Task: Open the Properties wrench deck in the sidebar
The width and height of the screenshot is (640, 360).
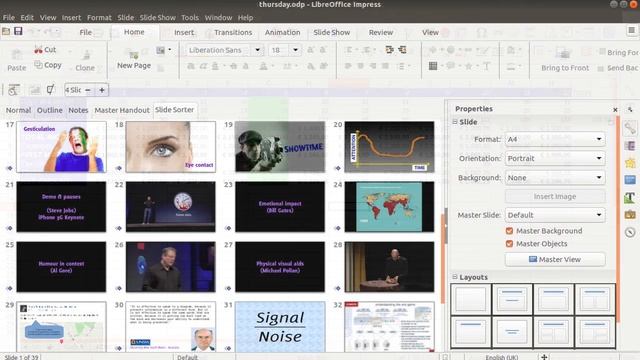Action: click(x=630, y=128)
